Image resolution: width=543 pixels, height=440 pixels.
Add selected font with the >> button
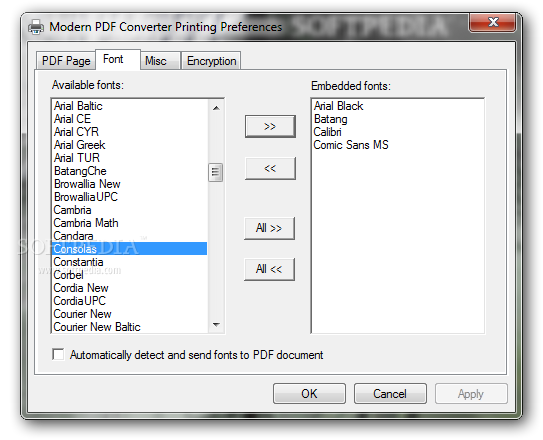(270, 126)
